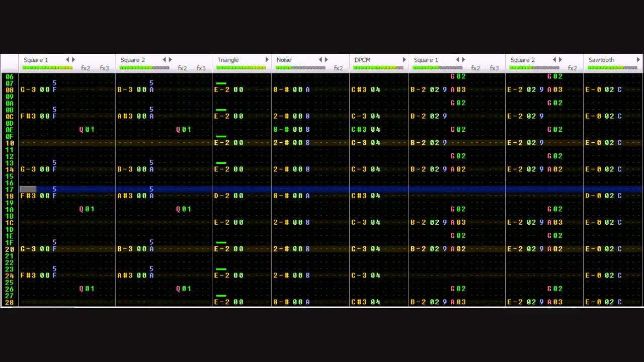Click the DPCM channel volume meter
Viewport: 644px width, 362px height.
coord(379,67)
